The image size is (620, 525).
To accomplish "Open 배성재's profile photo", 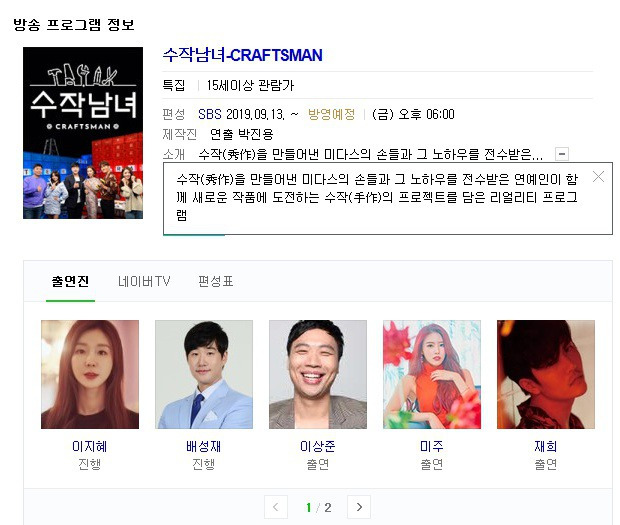I will [204, 374].
